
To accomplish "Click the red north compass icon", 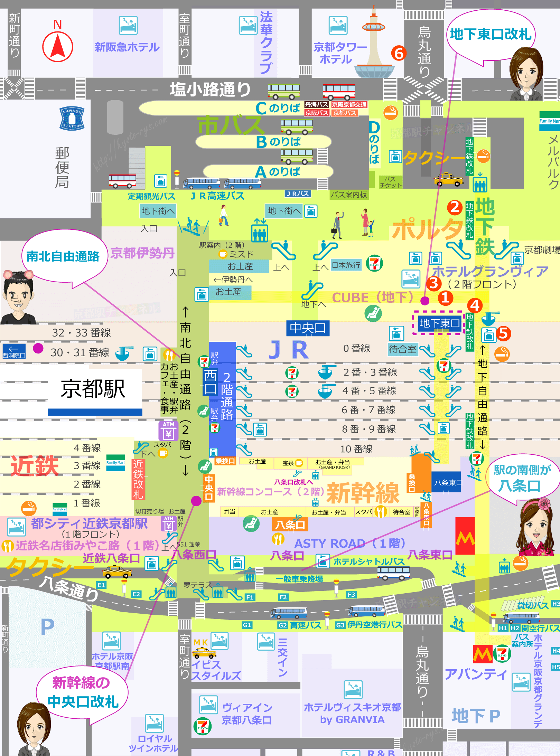I will 58,47.
